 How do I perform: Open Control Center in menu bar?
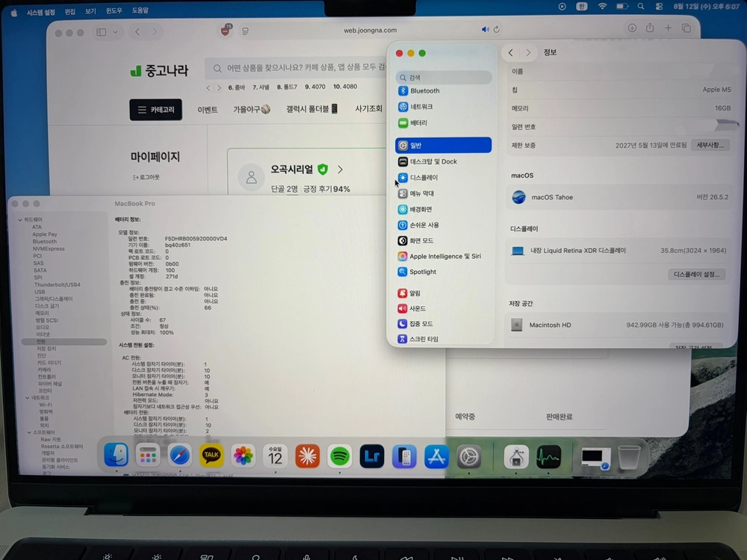[659, 7]
